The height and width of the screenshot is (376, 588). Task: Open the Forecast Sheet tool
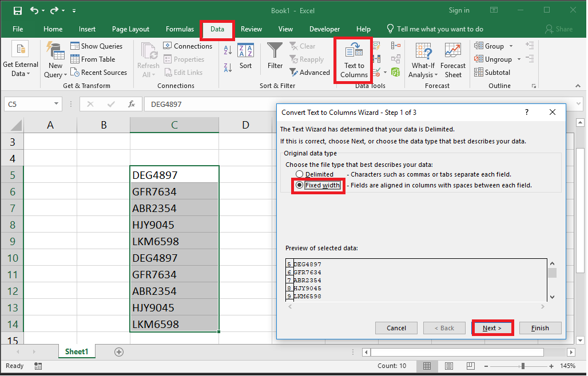pos(452,59)
